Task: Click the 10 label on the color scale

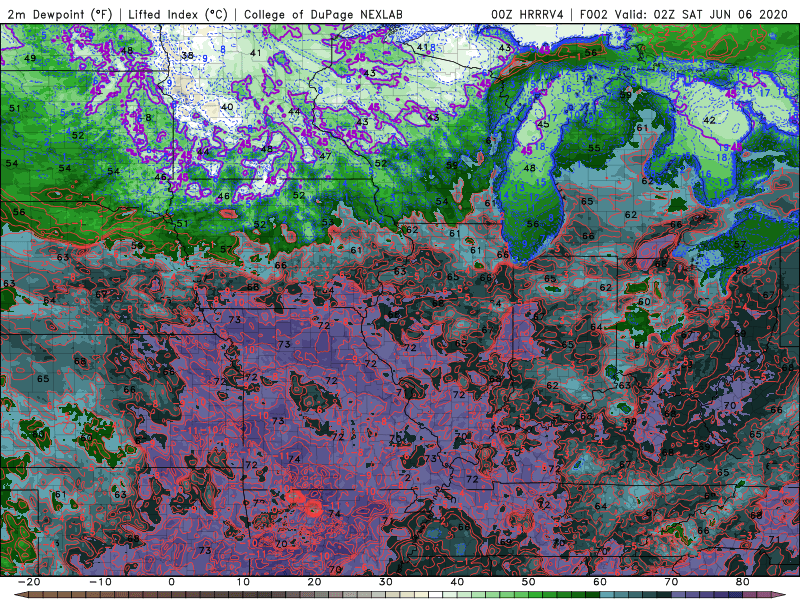Action: coord(243,582)
